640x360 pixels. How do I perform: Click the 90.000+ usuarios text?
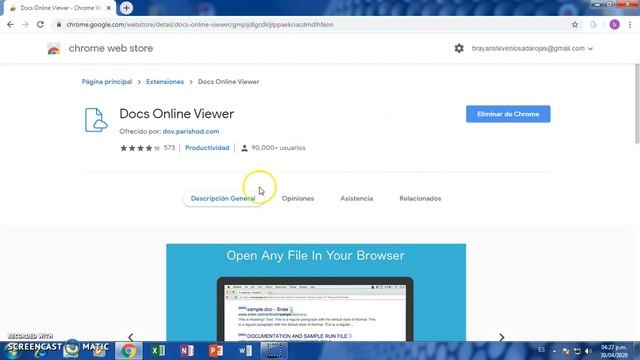tap(278, 148)
